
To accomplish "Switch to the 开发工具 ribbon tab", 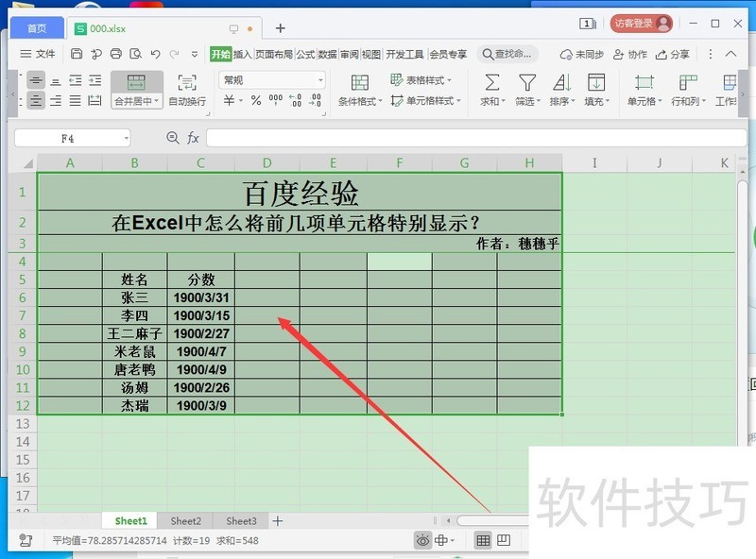I will click(x=404, y=54).
